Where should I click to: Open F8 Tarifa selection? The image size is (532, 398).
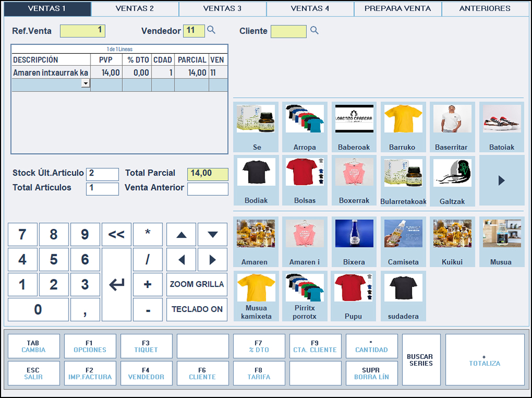(x=259, y=373)
